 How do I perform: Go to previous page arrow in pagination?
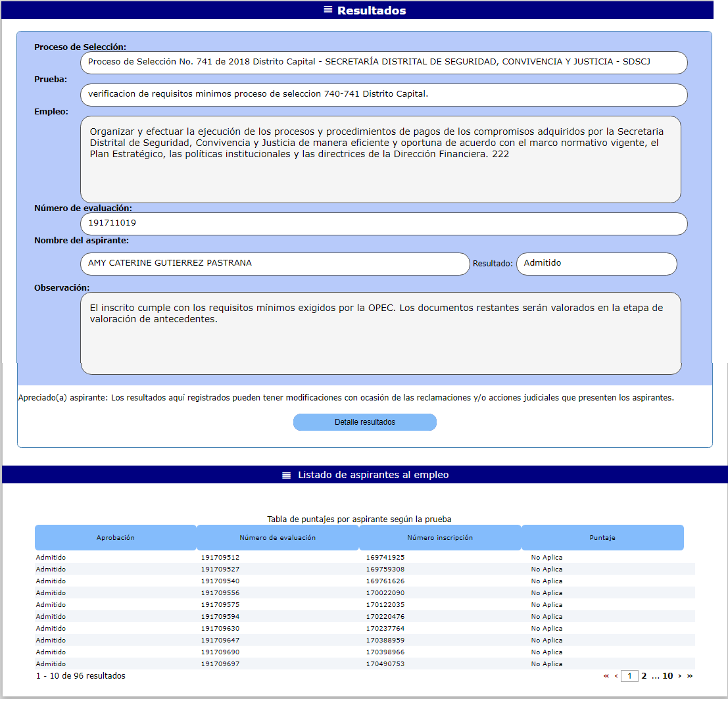[x=616, y=676]
